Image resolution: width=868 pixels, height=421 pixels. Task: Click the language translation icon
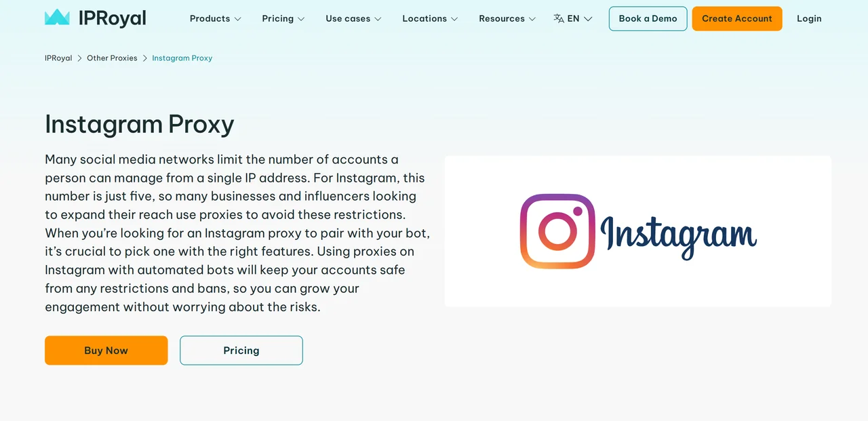click(x=558, y=18)
